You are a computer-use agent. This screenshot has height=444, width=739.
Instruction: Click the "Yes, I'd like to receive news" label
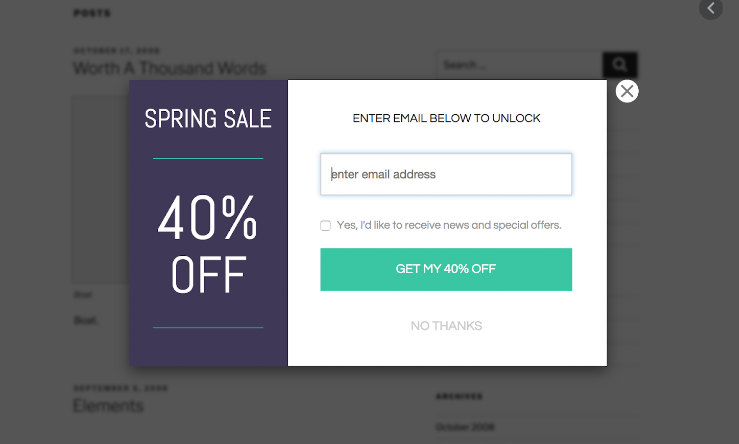click(449, 226)
